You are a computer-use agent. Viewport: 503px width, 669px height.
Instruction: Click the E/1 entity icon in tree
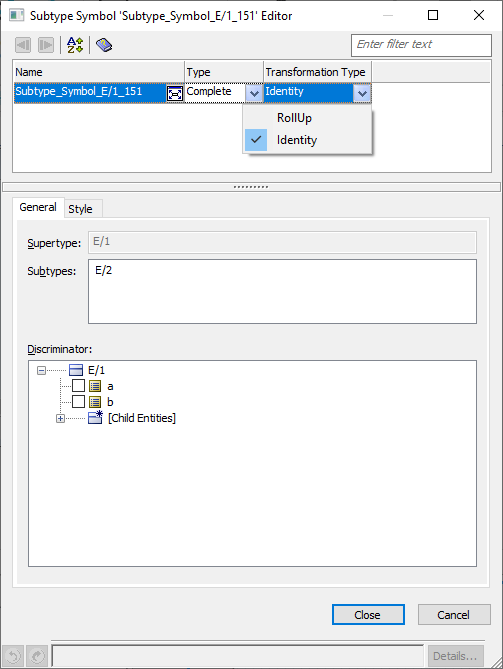[x=76, y=370]
